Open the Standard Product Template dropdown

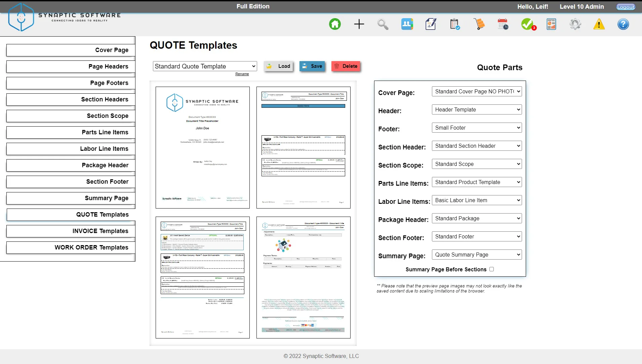click(477, 182)
